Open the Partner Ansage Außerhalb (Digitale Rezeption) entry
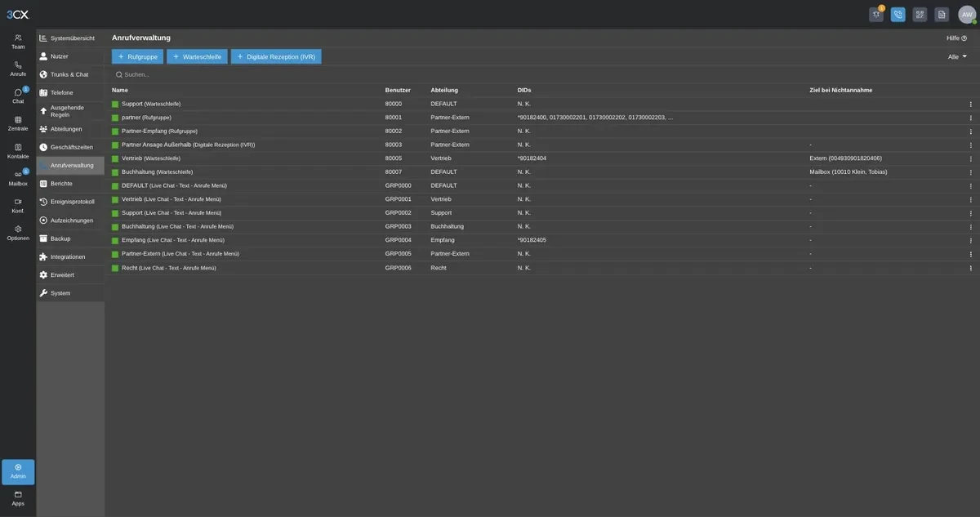 coord(188,145)
